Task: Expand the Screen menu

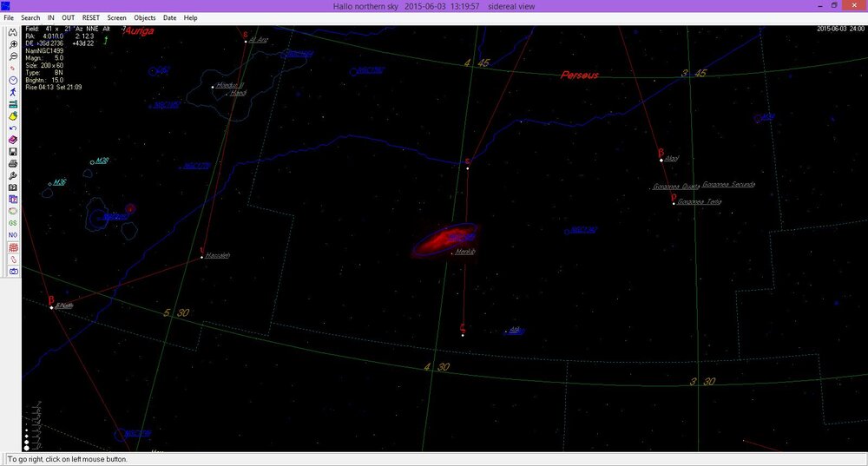Action: click(x=116, y=17)
